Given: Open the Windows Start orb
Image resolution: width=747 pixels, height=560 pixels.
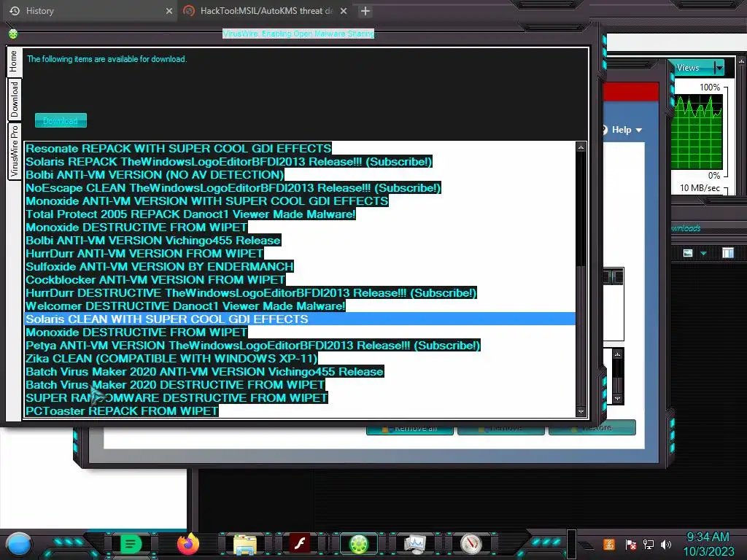Looking at the screenshot, I should coord(19,544).
